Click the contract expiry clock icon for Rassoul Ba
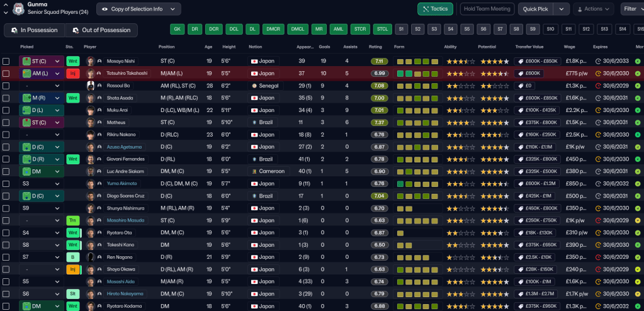Image resolution: width=644 pixels, height=311 pixels. 598,86
